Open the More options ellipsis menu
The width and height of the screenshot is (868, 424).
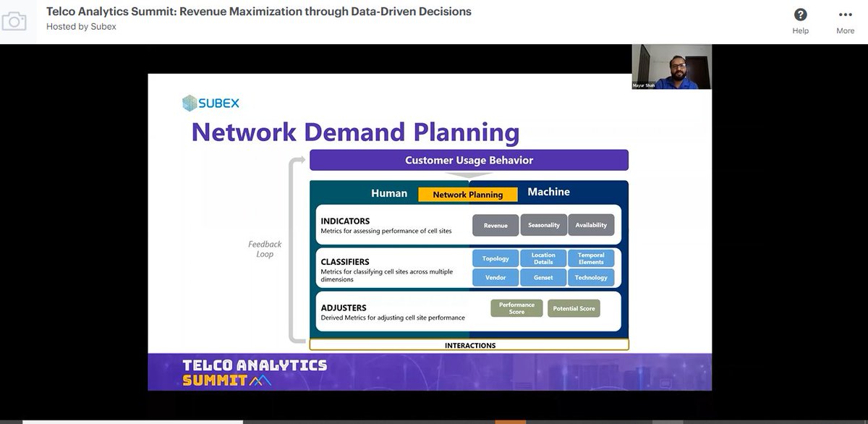pos(846,14)
